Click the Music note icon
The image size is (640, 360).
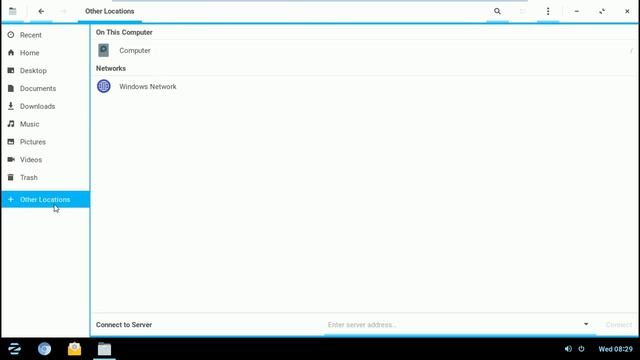coord(11,124)
